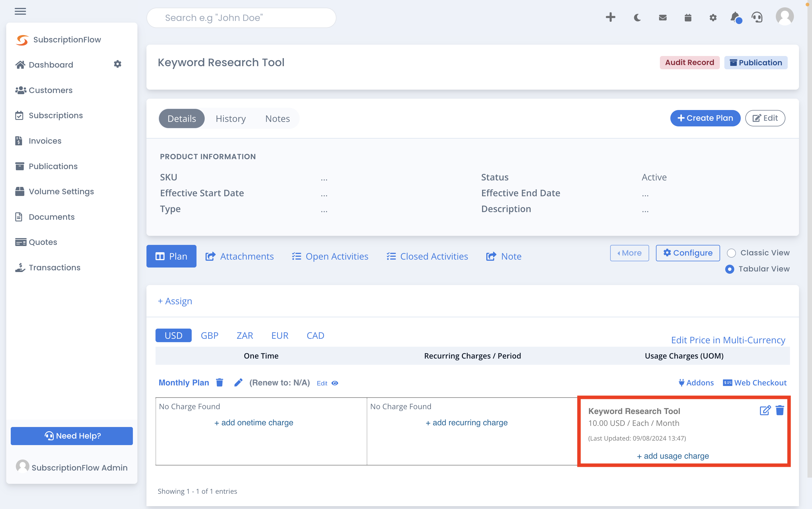Click the product Edit button
Screen dimensions: 812x509
[x=765, y=118]
